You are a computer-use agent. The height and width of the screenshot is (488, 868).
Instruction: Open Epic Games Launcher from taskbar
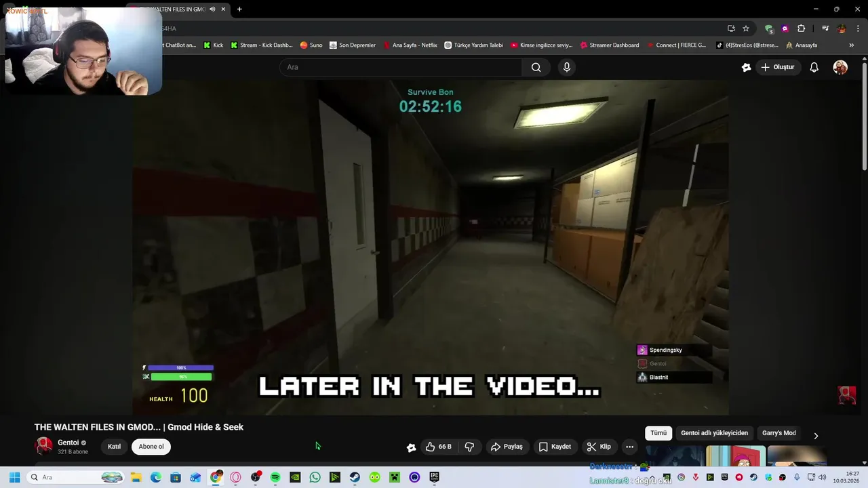click(x=434, y=477)
